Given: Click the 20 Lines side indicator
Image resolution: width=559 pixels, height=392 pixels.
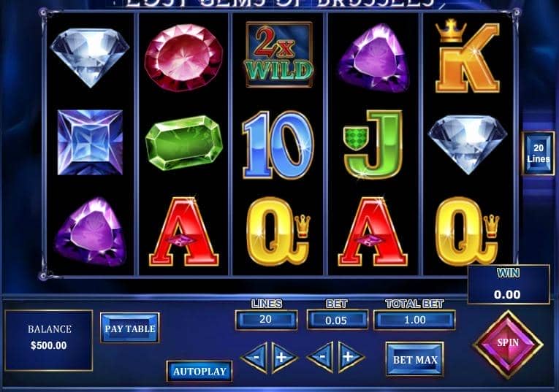Looking at the screenshot, I should pyautogui.click(x=539, y=153).
